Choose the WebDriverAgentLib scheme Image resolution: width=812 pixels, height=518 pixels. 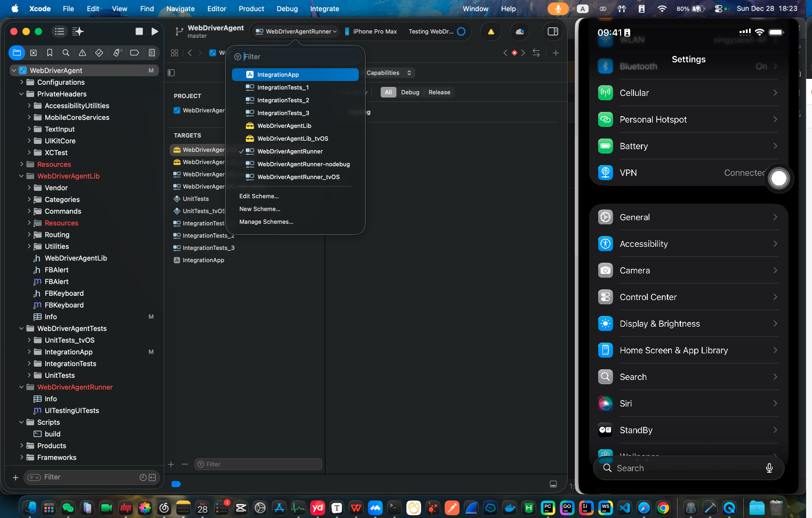[x=295, y=126]
